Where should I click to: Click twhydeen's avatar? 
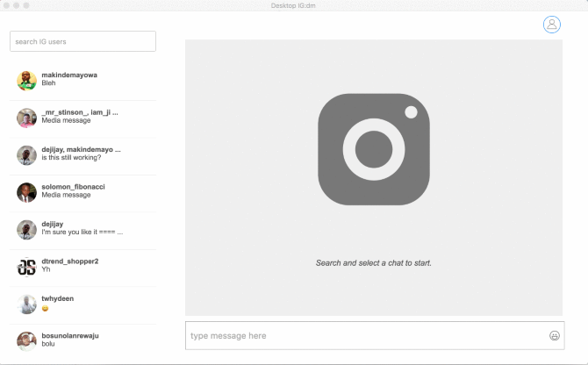26,304
